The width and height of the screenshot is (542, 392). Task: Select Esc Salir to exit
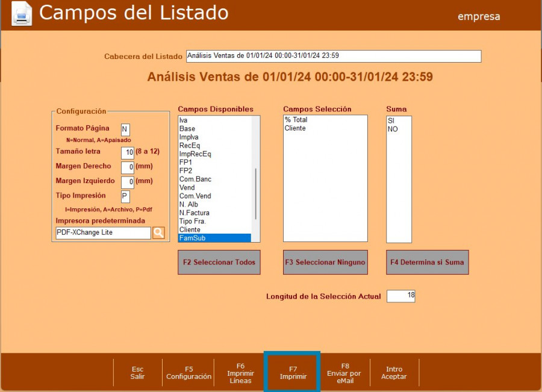click(x=137, y=373)
